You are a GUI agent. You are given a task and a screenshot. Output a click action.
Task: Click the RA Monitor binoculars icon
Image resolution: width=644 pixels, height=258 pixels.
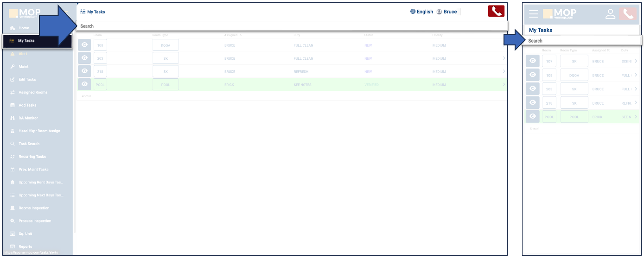[13, 118]
